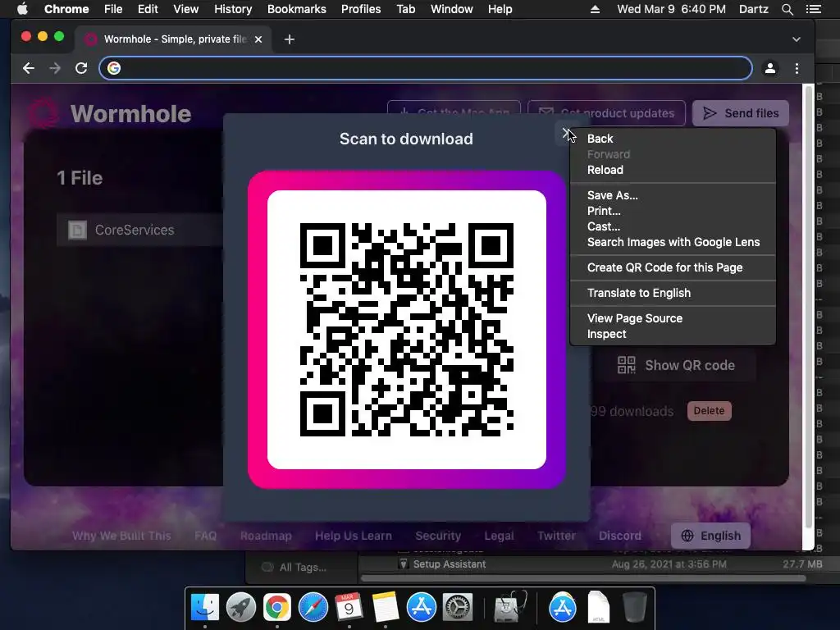The image size is (840, 630).
Task: Open the Legal footer link
Action: point(499,536)
